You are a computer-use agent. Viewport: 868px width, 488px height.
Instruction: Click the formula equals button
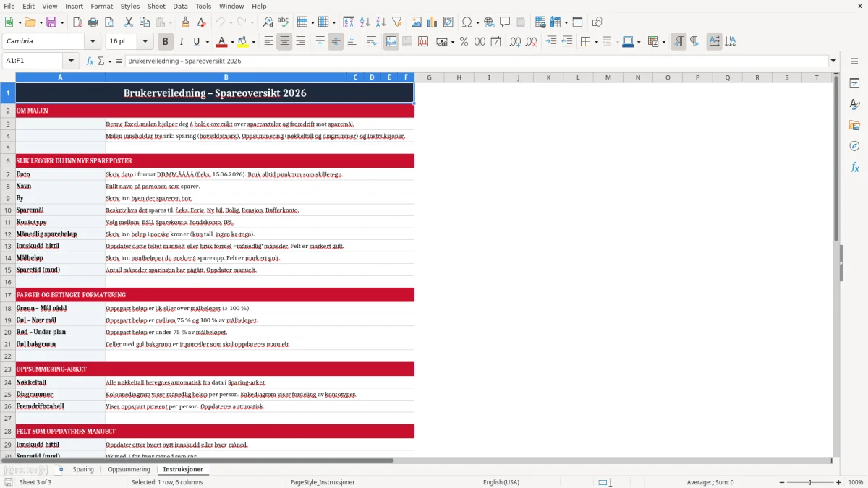119,61
